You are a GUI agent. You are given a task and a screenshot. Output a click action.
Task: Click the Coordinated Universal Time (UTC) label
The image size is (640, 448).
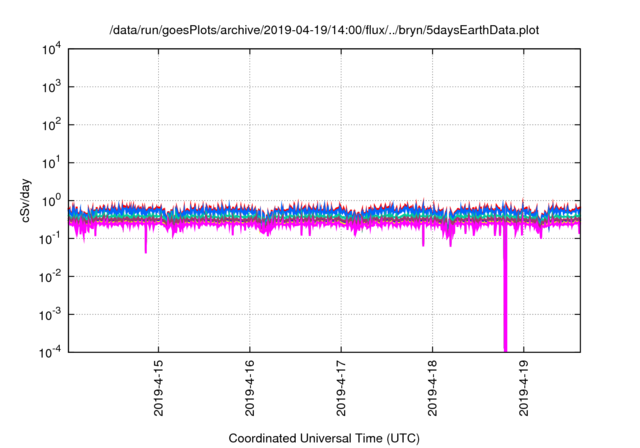click(x=324, y=439)
